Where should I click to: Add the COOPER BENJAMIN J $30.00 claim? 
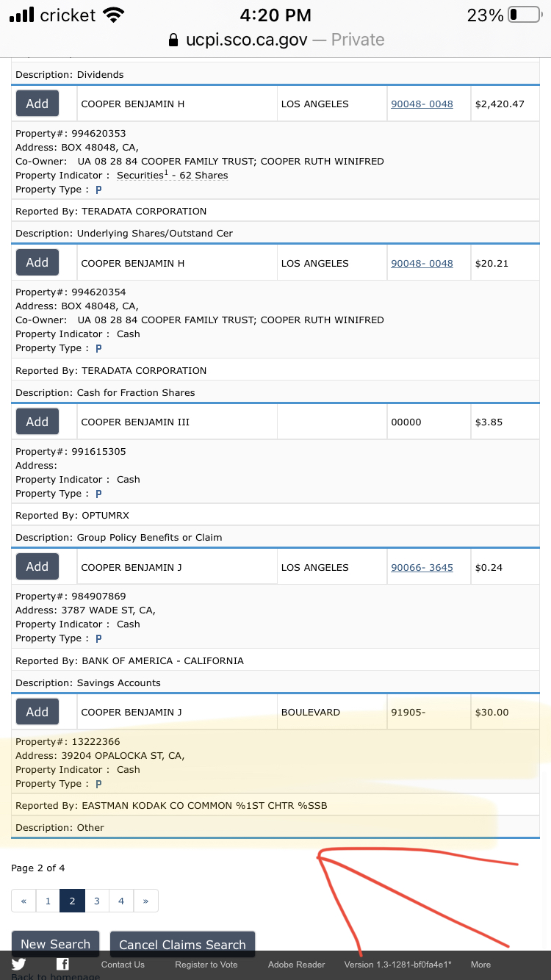[37, 712]
